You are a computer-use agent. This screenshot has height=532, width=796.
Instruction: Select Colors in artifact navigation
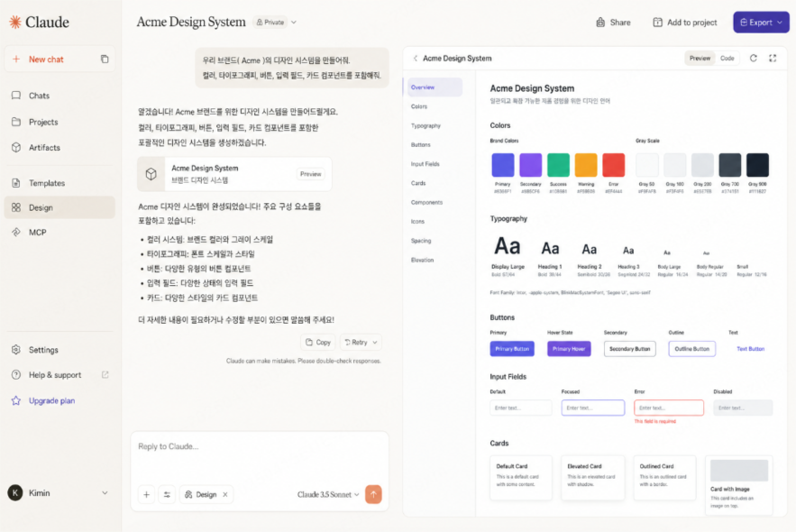tap(419, 106)
